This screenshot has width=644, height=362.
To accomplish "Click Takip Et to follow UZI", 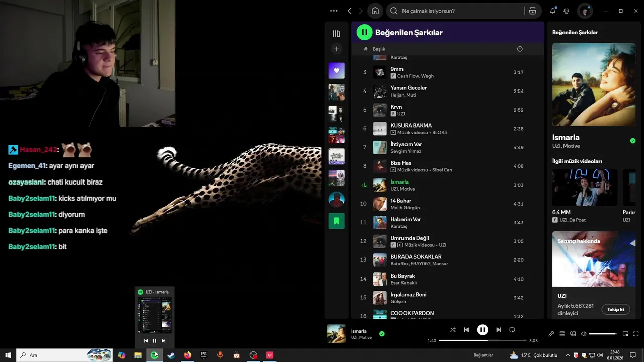I will click(x=616, y=309).
